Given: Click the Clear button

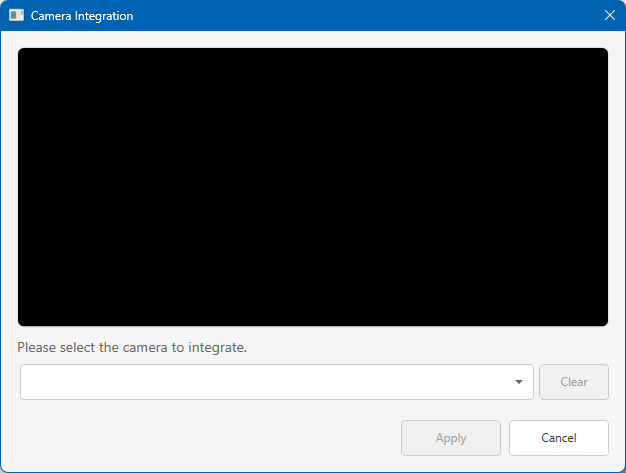Looking at the screenshot, I should pos(574,382).
